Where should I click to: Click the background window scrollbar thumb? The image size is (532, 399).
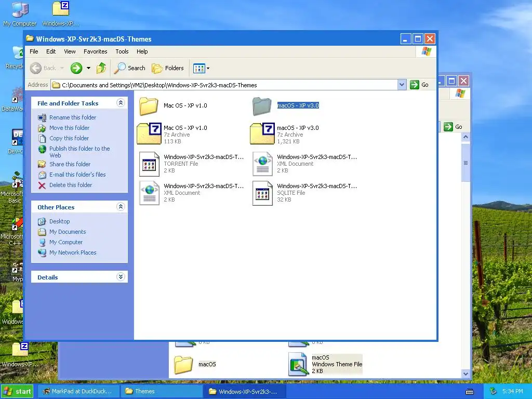pyautogui.click(x=465, y=163)
